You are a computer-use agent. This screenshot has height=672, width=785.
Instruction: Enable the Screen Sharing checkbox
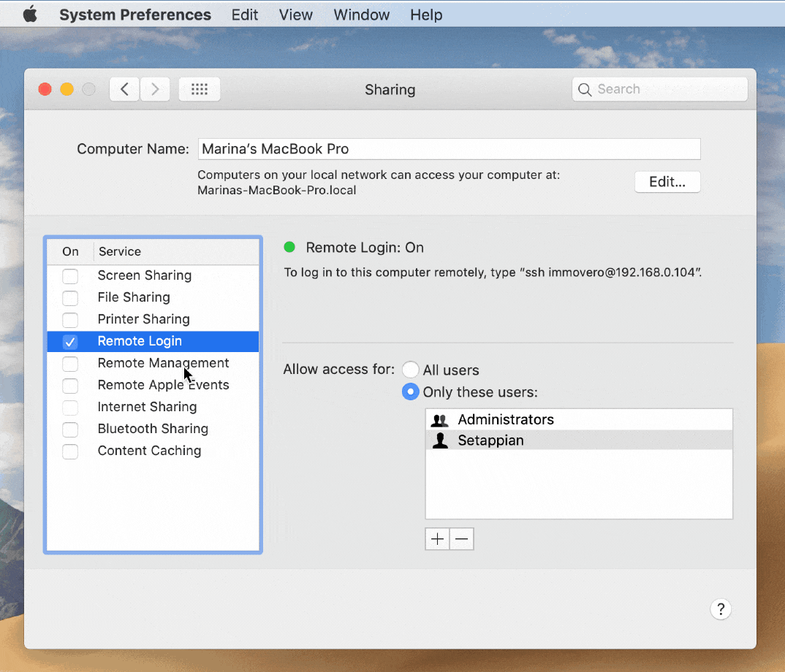(x=70, y=275)
